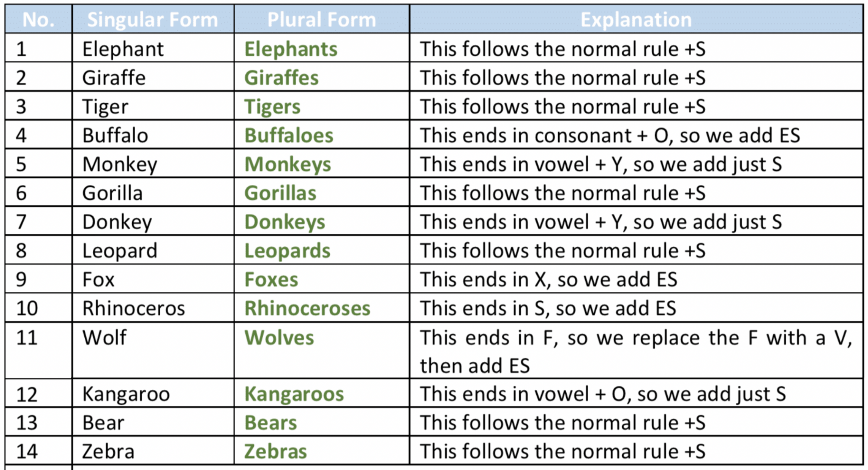The width and height of the screenshot is (868, 470).
Task: Click the plural 'Wolves' in green
Action: click(x=279, y=338)
